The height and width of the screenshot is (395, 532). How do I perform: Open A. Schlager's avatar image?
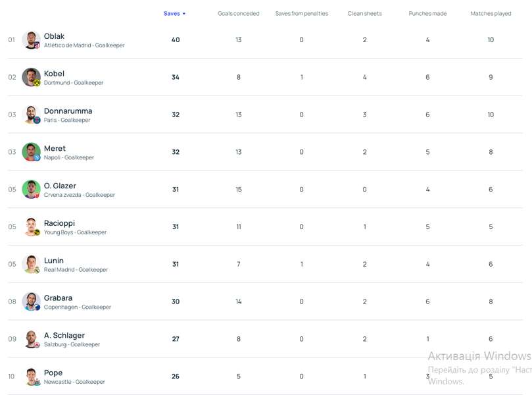(x=31, y=339)
